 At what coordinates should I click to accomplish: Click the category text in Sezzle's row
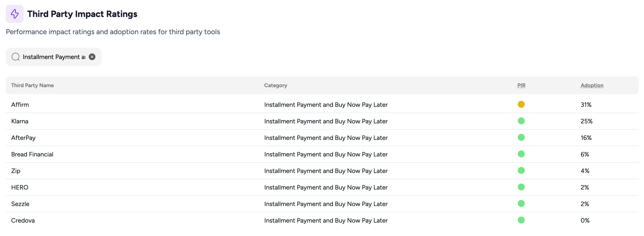click(x=326, y=204)
